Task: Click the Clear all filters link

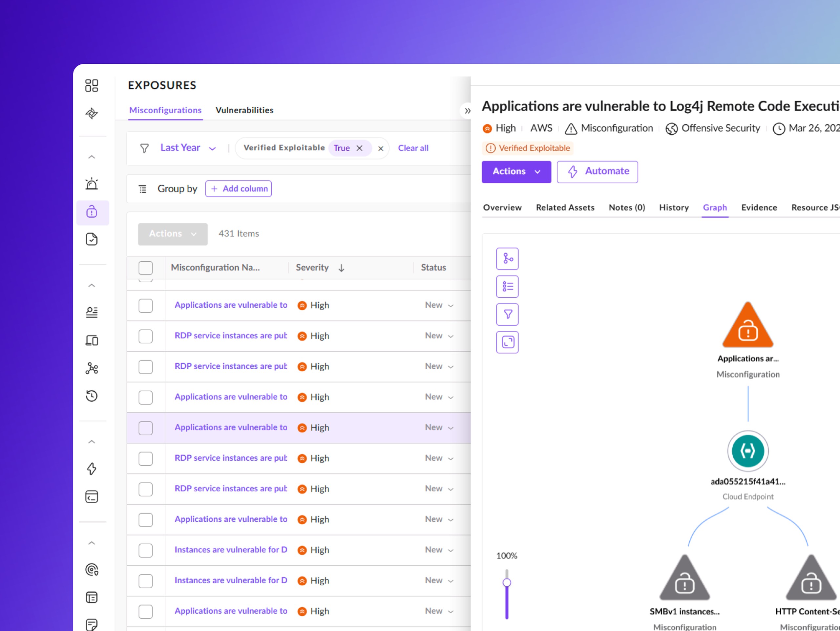Action: coord(413,148)
